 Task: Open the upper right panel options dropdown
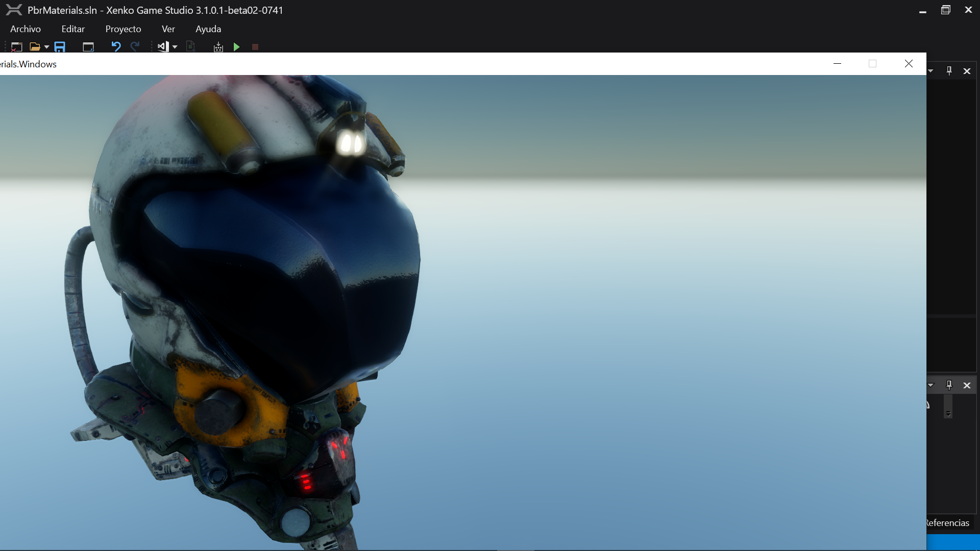point(931,71)
